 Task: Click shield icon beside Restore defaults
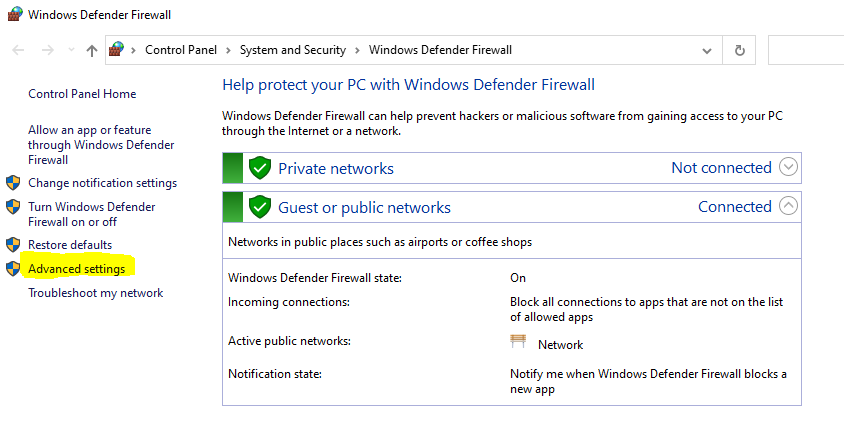coord(13,245)
